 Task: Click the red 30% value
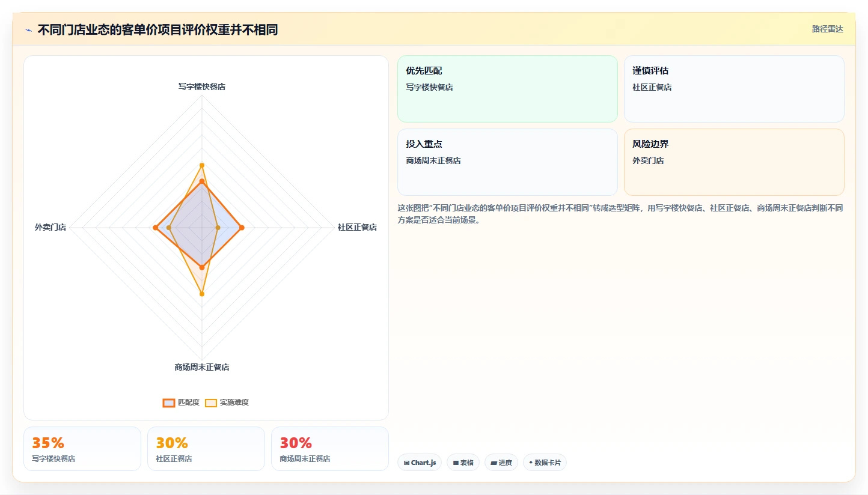click(296, 443)
